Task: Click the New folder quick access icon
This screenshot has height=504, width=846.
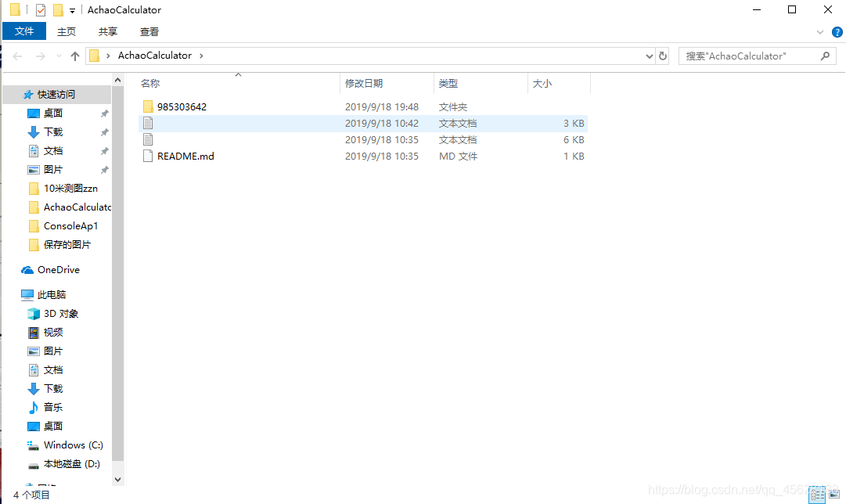Action: pos(58,9)
